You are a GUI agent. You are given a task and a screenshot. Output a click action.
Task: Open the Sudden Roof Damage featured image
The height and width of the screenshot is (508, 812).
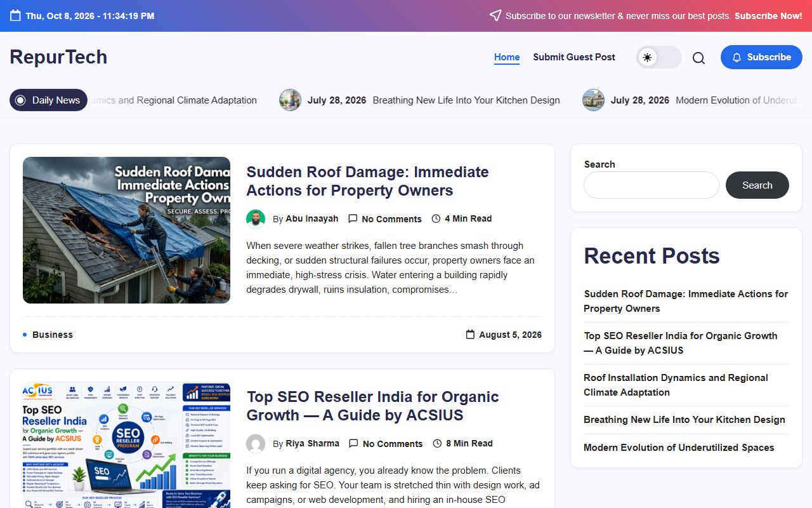pos(126,230)
